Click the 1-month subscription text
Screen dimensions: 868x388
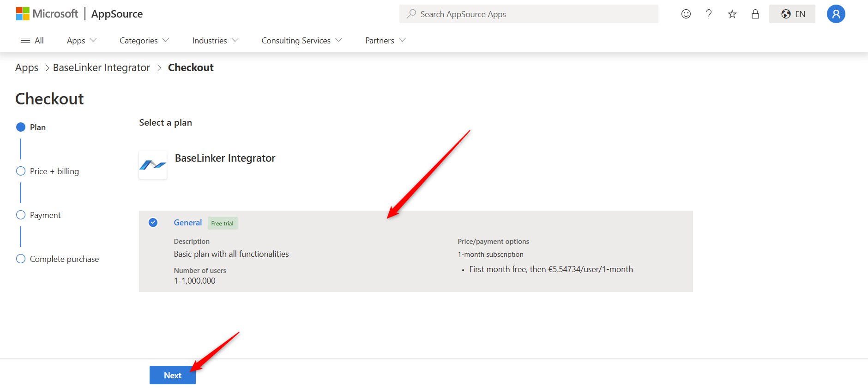pyautogui.click(x=490, y=255)
